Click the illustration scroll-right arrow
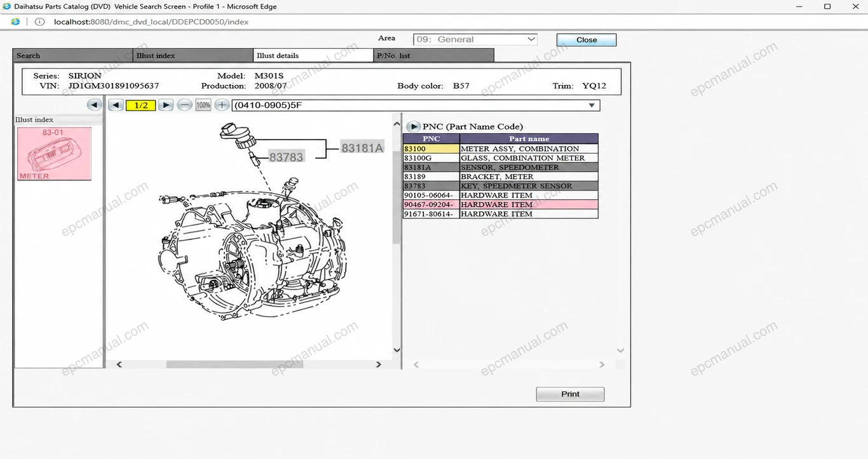Screen dimensions: 868x459 (x=379, y=364)
